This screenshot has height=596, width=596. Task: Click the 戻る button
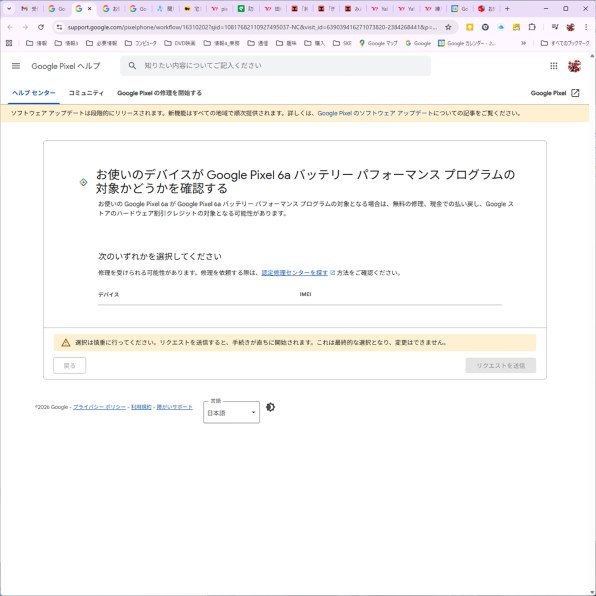70,365
